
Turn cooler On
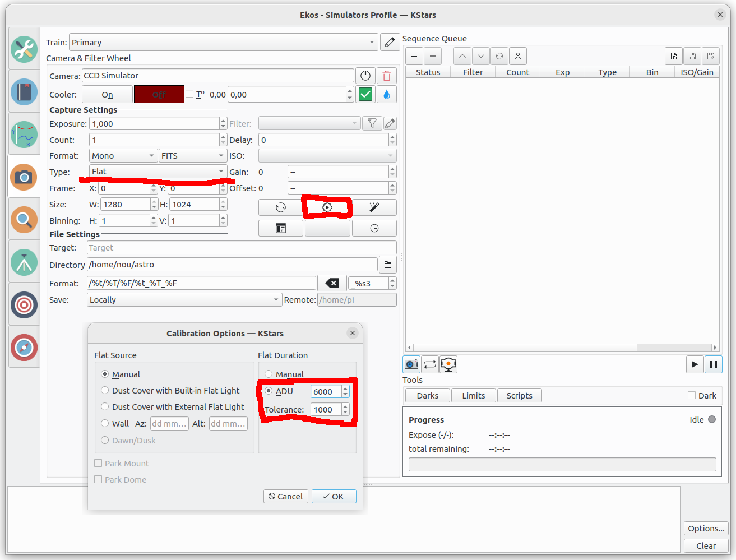pyautogui.click(x=107, y=95)
